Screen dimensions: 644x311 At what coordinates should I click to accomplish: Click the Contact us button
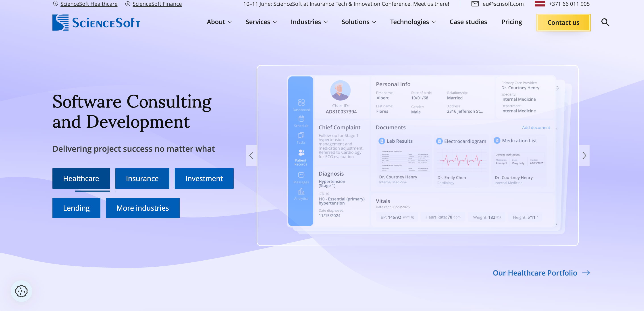(563, 23)
